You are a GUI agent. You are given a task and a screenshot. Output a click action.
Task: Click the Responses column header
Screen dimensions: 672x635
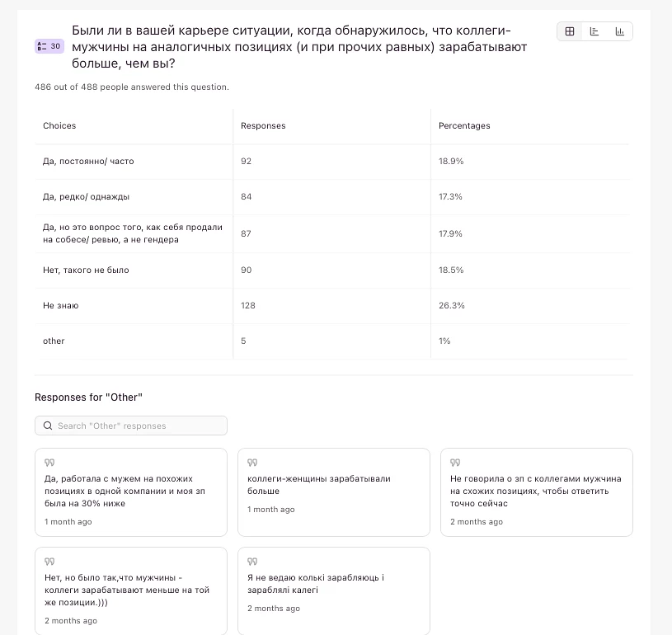[263, 126]
